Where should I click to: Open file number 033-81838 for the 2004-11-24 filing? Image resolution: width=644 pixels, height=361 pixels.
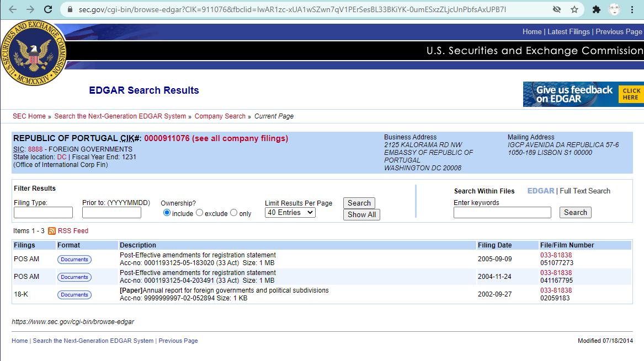point(556,273)
